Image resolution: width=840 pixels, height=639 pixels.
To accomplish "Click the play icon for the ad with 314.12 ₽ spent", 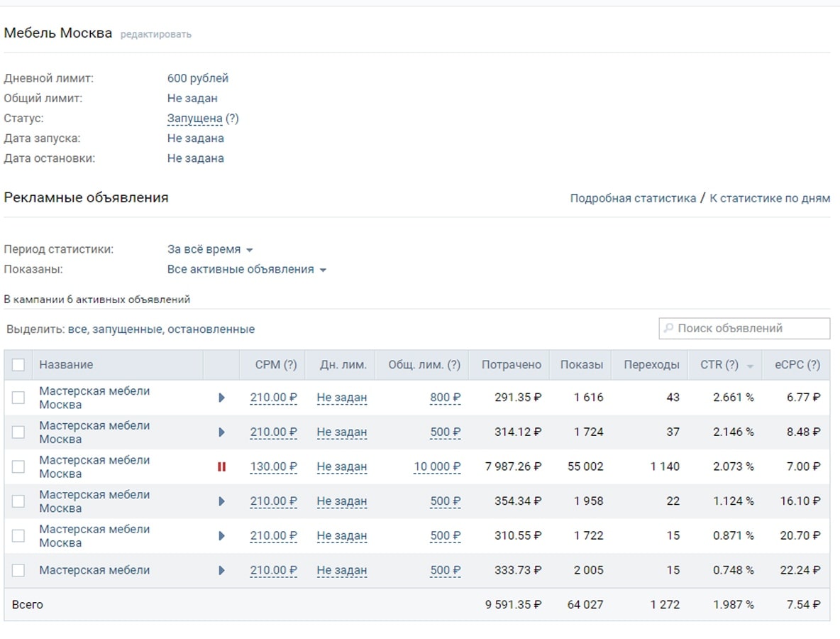I will click(221, 432).
